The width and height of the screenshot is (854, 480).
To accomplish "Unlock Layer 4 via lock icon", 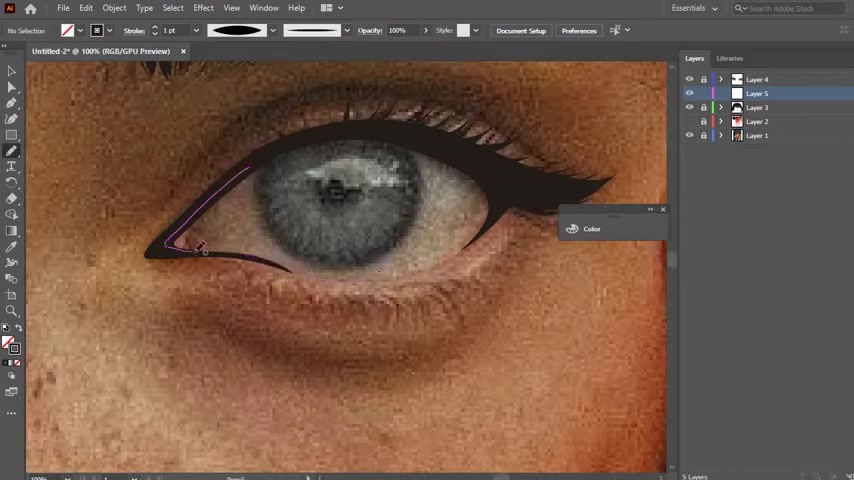I will click(x=704, y=80).
